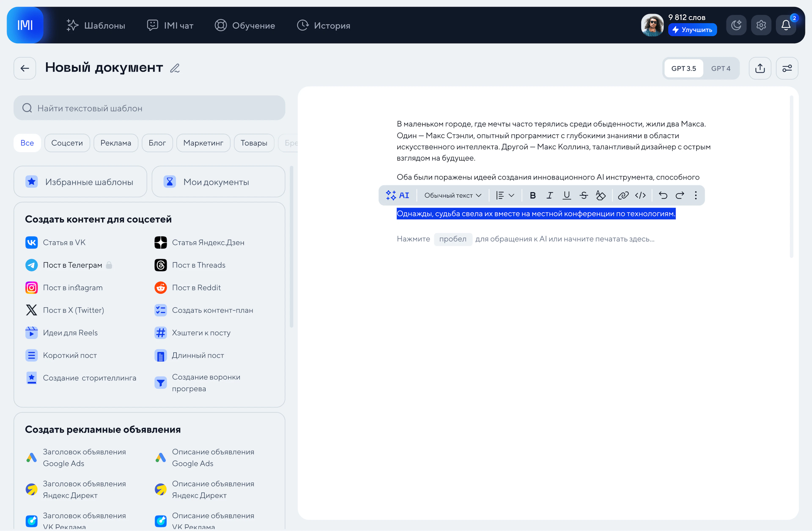Click the back arrow button

pyautogui.click(x=25, y=68)
